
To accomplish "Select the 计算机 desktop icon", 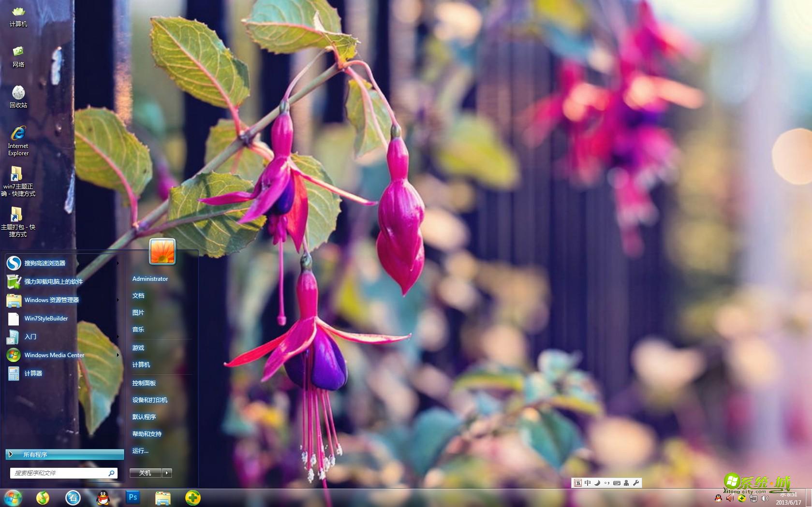I will click(x=18, y=16).
